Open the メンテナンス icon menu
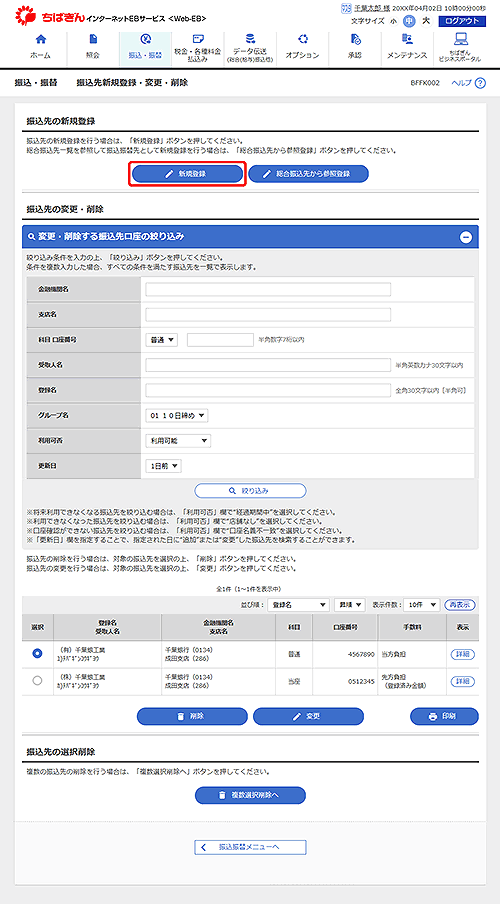 pos(407,40)
